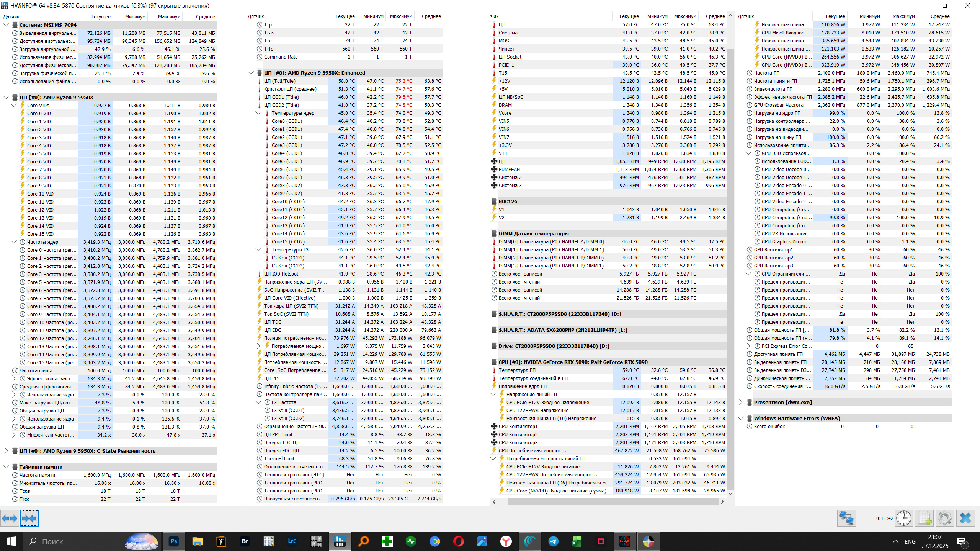Screen dimensions: 980x551
Task: Reset min/max values with the clock icon
Action: coord(904,518)
